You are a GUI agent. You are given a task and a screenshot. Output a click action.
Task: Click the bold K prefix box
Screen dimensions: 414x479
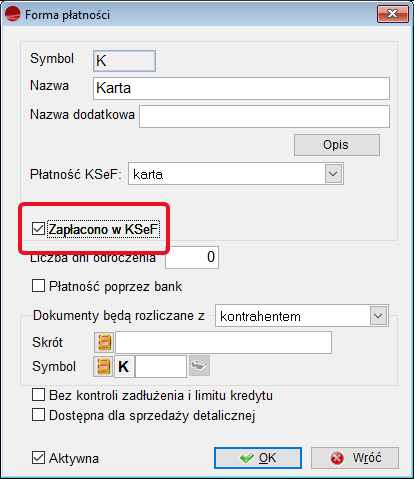(x=124, y=366)
